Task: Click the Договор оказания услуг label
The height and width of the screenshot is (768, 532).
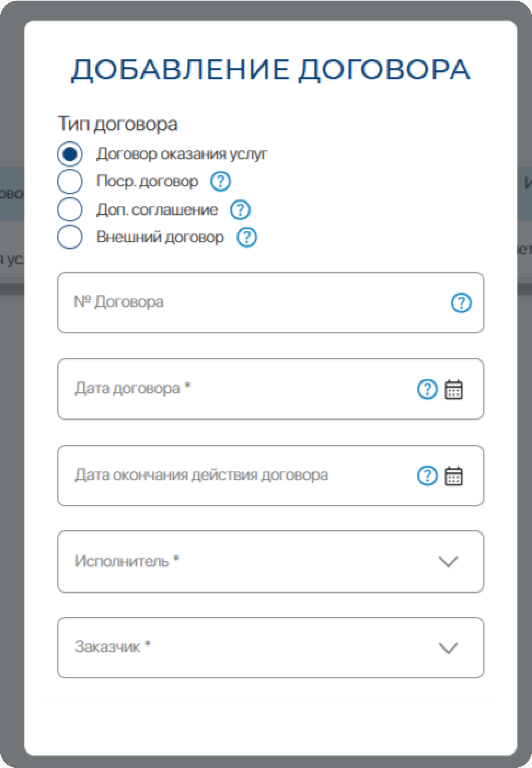Action: (x=182, y=154)
